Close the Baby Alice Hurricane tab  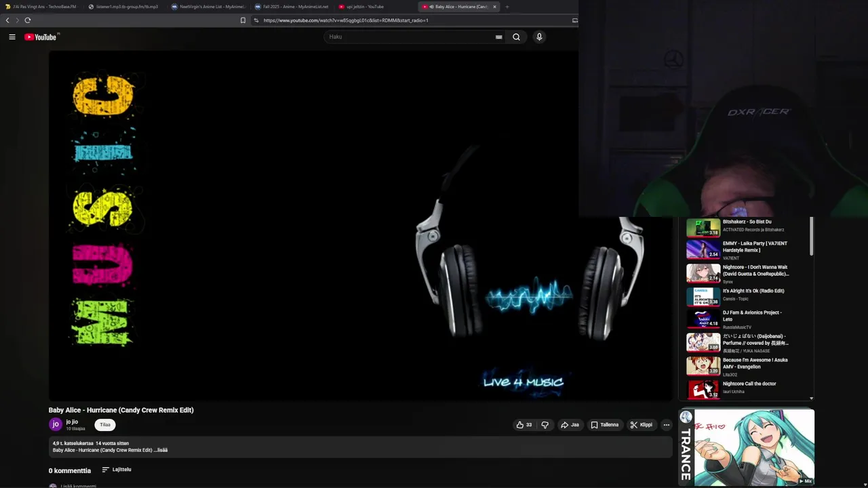click(x=494, y=7)
